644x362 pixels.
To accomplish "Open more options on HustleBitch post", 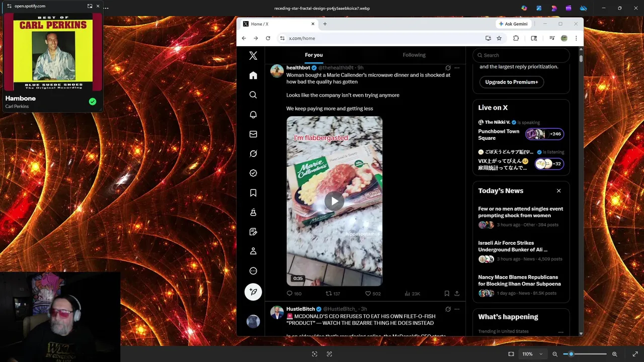I will pyautogui.click(x=457, y=309).
